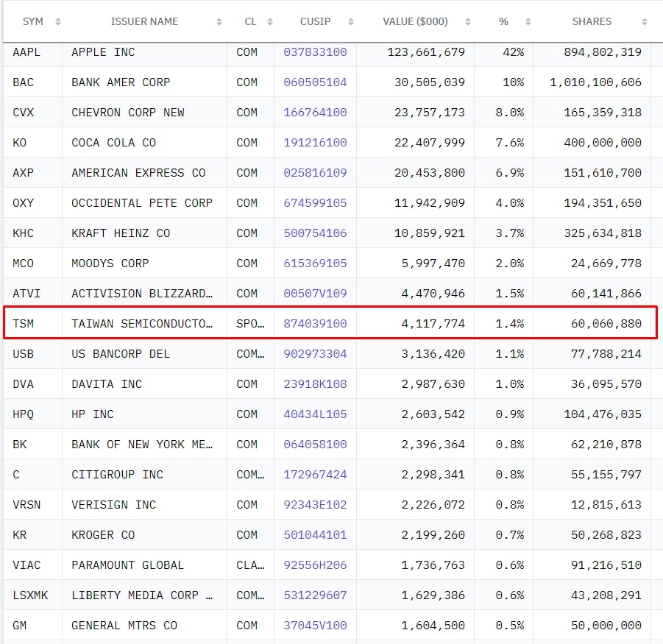
Task: Open Coca Cola CUSIP link 191216100
Action: pyautogui.click(x=315, y=143)
